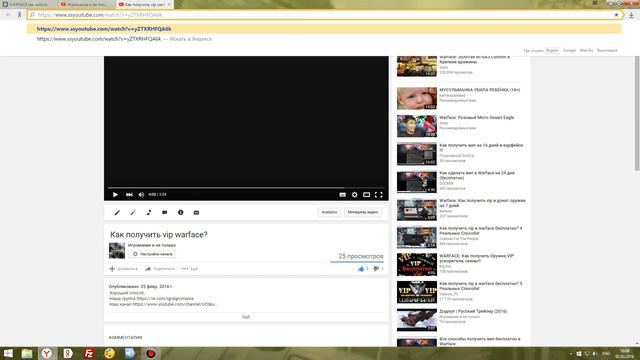This screenshot has width=640, height=360.
Task: Click Добавить в with plus icon
Action: (123, 269)
